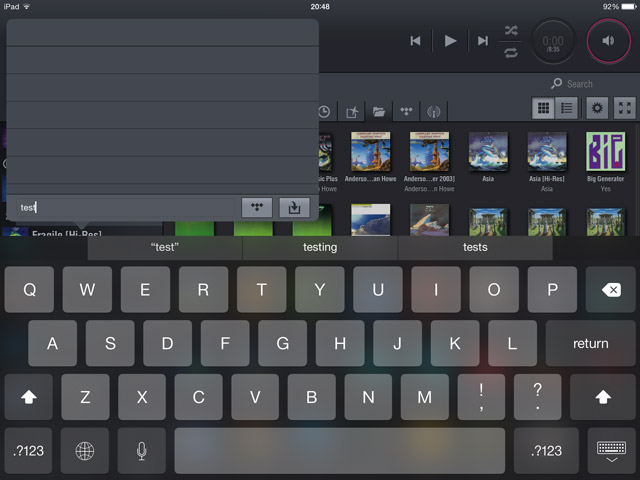This screenshot has height=480, width=640.
Task: Tap the exclamation and comma key
Action: (481, 397)
